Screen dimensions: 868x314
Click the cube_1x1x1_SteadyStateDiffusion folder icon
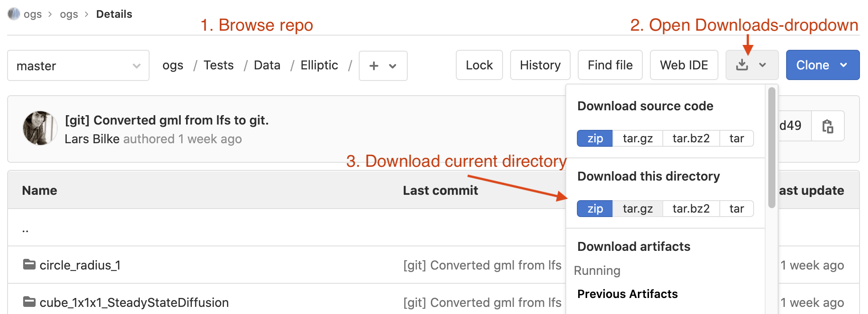coord(29,302)
